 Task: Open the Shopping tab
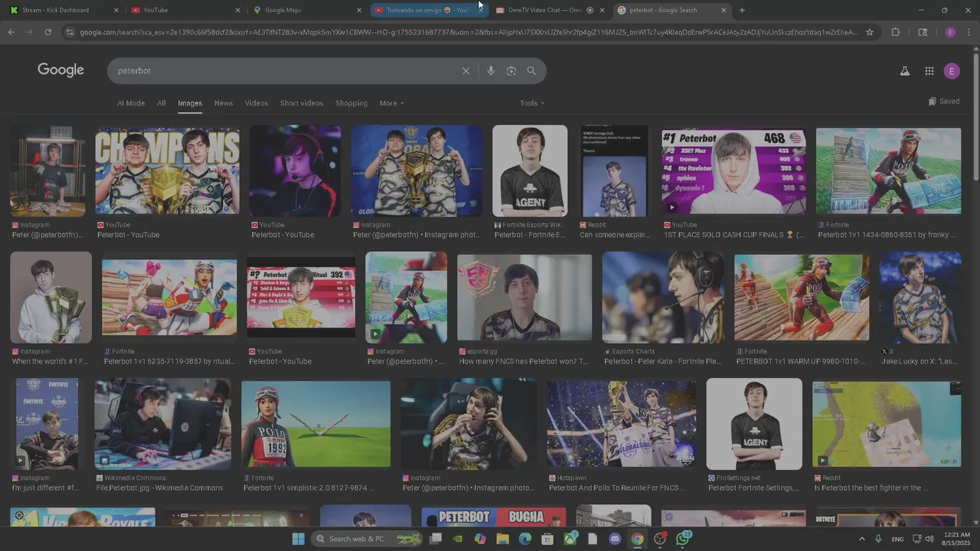point(351,103)
